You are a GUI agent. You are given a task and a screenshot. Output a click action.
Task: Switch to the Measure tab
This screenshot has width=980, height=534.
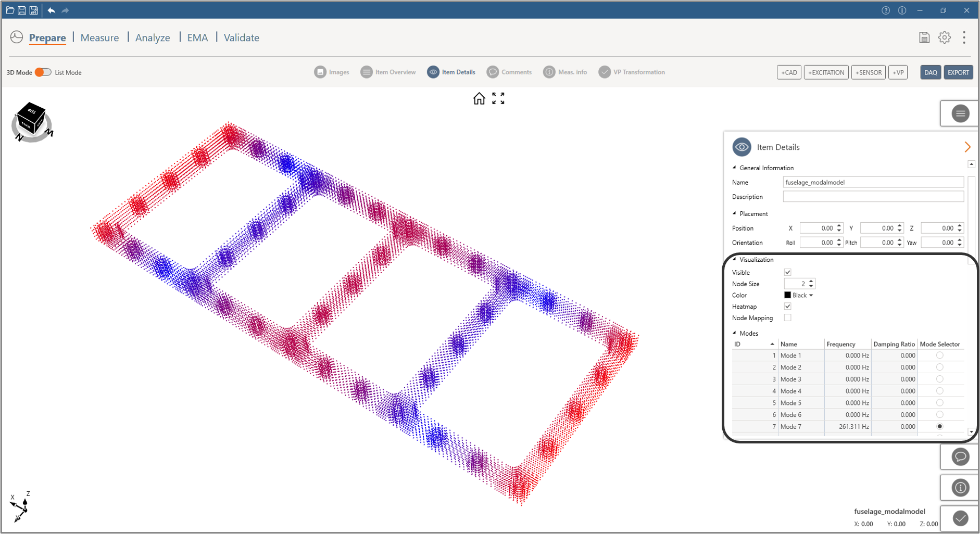click(99, 37)
